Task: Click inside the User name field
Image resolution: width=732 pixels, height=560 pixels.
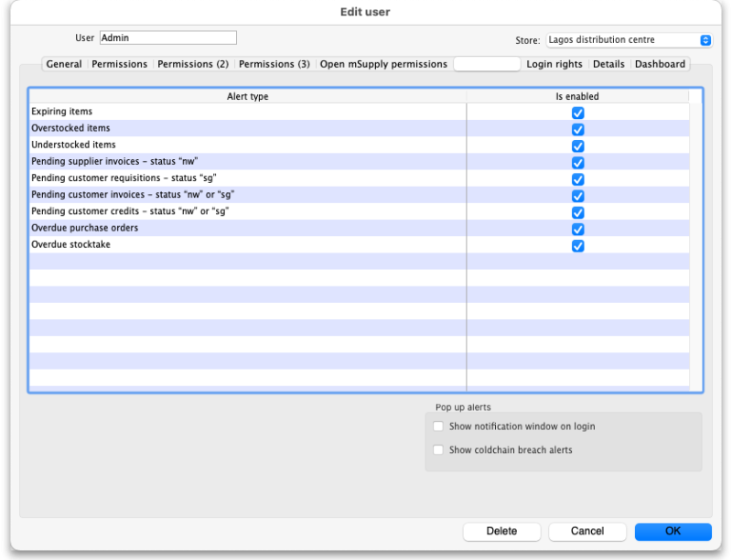Action: tap(167, 38)
